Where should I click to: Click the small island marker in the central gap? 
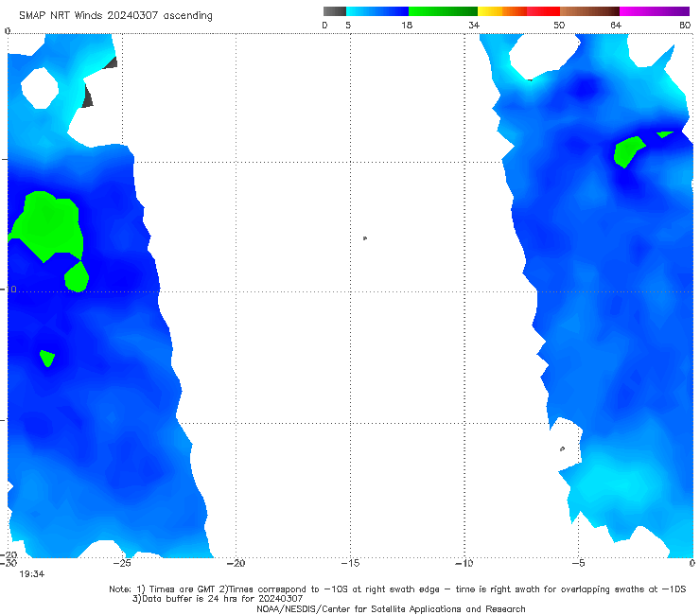(x=365, y=238)
